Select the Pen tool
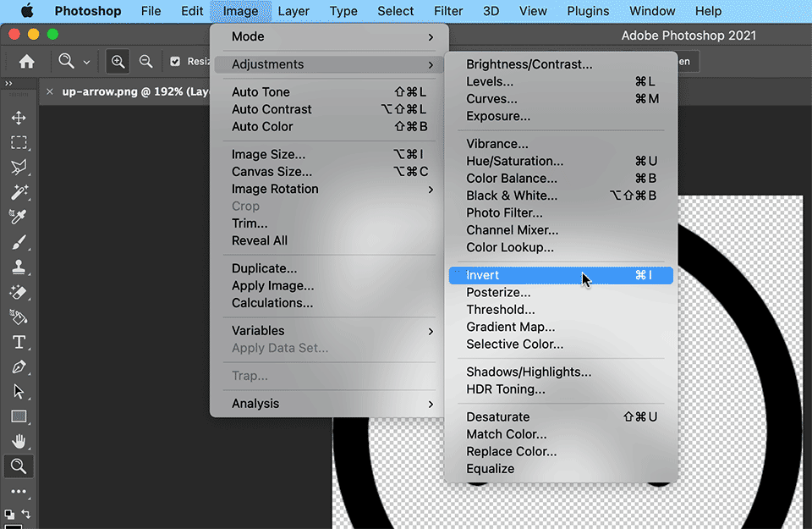Screen dimensions: 812x529 pos(19,366)
